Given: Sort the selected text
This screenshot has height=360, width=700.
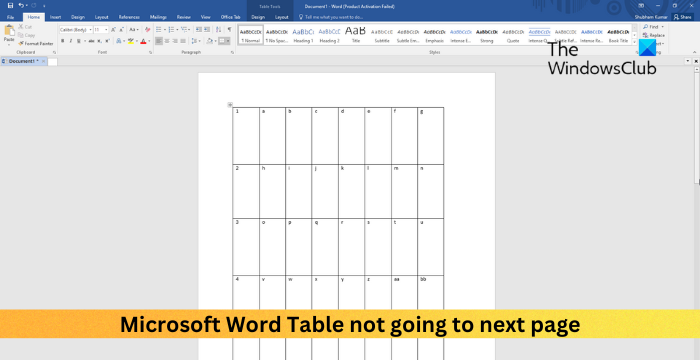Looking at the screenshot, I should coord(218,29).
